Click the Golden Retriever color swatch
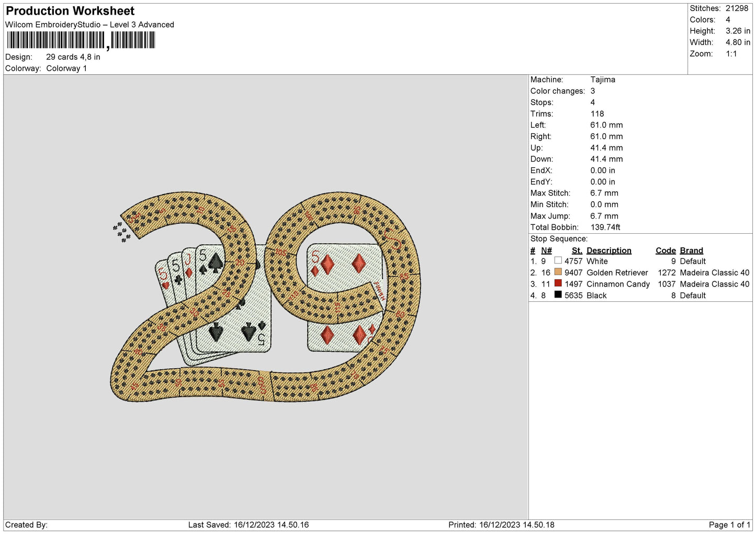Viewport: 756px width, 534px height. (558, 272)
